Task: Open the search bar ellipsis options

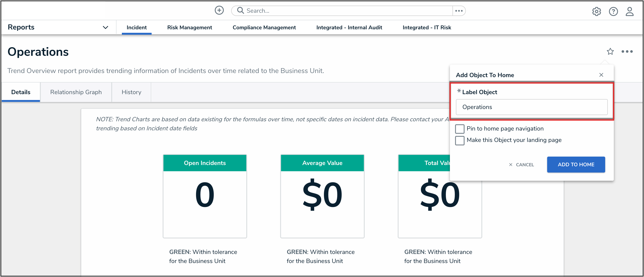Action: 459,11
